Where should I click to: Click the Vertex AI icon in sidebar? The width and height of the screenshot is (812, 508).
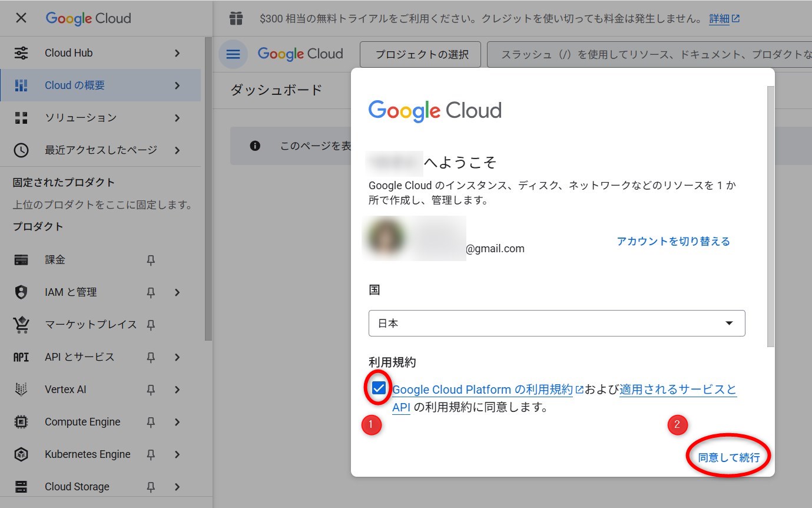[21, 390]
